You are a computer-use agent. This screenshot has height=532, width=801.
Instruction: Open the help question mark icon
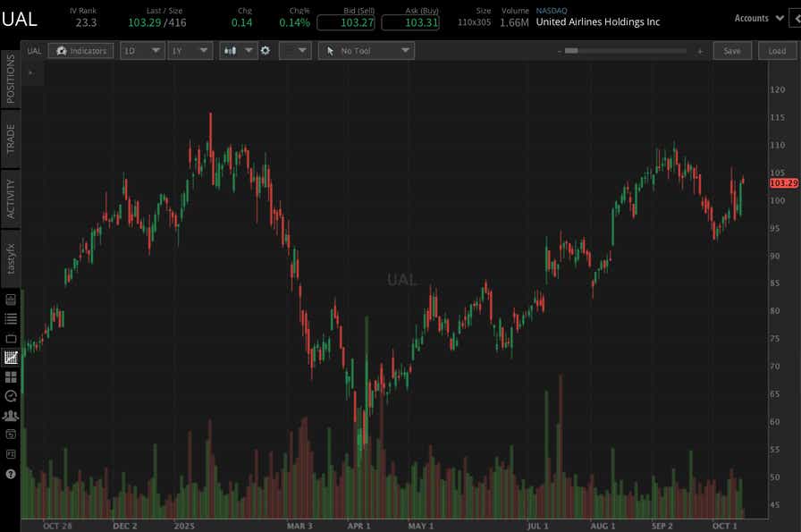click(x=11, y=474)
